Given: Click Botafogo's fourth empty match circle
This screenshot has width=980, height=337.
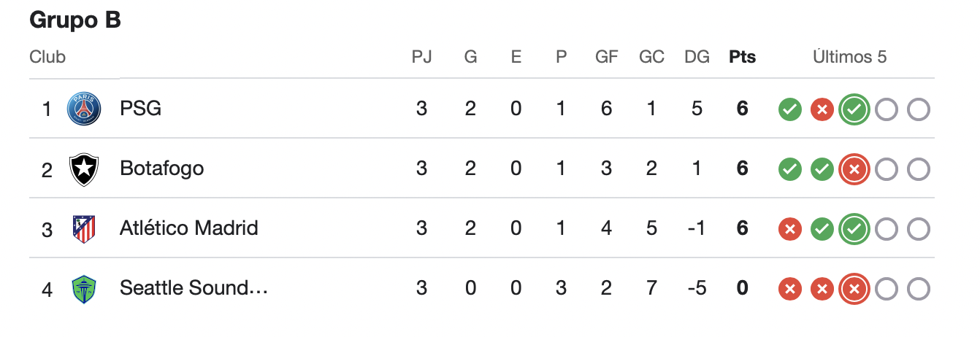Looking at the screenshot, I should click(x=886, y=170).
